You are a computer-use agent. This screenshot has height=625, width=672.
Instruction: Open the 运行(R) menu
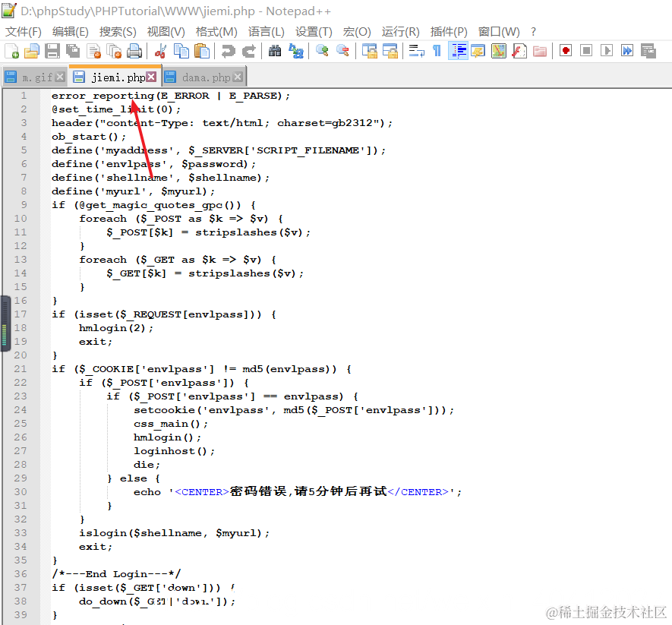click(400, 32)
